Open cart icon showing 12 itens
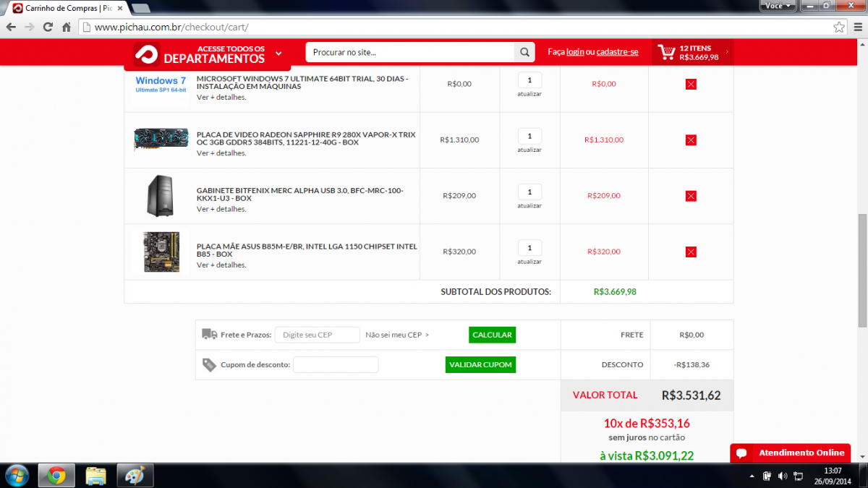The image size is (868, 488). coord(666,52)
